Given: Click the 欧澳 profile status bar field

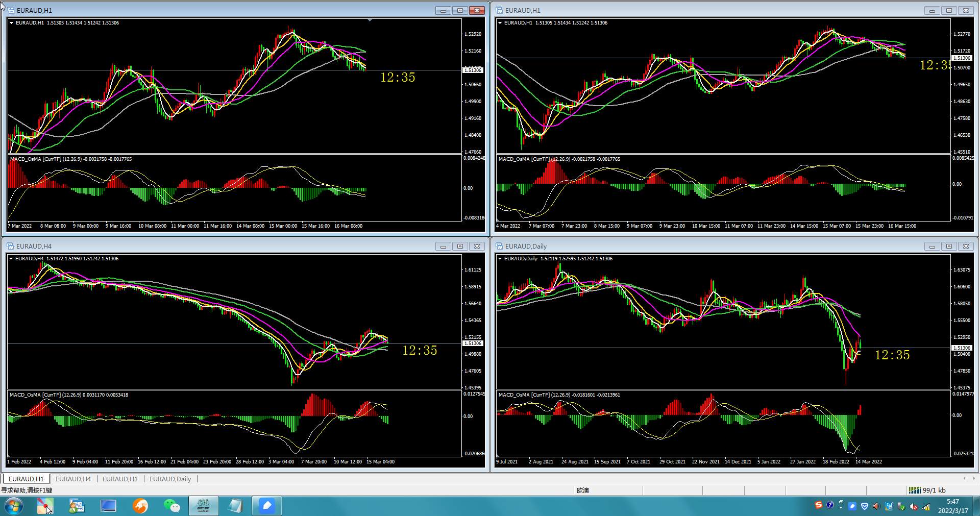Looking at the screenshot, I should pos(608,490).
